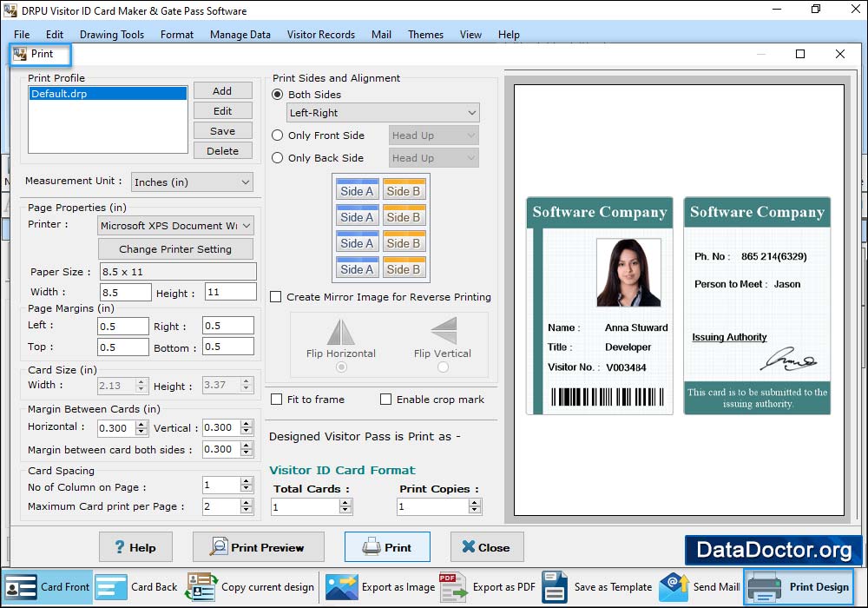This screenshot has width=868, height=608.
Task: Select Default.drp in Print Profile list
Action: coord(108,94)
